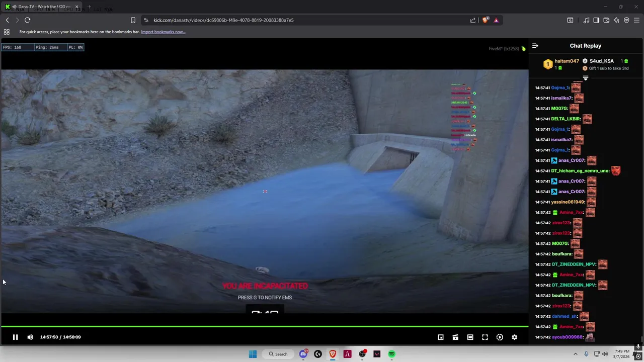Open Brave Rewards triangle icon

(496, 20)
